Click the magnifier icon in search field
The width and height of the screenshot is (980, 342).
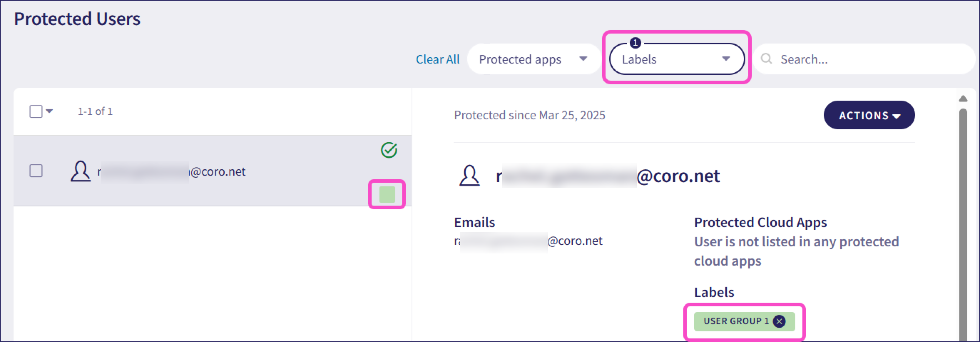tap(766, 59)
